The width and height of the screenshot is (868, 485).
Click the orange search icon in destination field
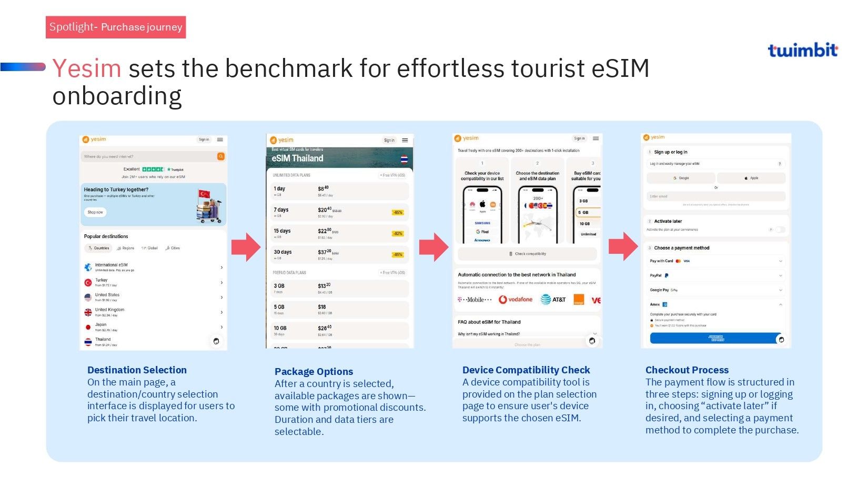[x=221, y=156]
